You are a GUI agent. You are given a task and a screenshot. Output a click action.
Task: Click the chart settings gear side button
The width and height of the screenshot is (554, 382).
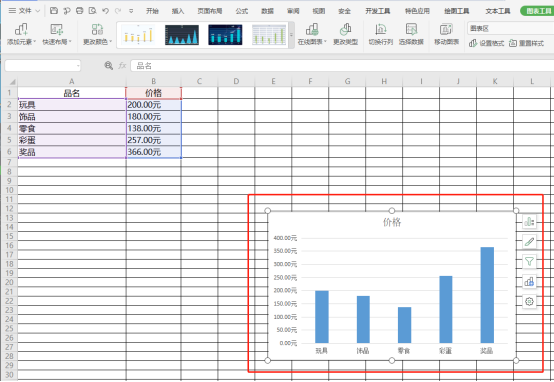pos(529,301)
